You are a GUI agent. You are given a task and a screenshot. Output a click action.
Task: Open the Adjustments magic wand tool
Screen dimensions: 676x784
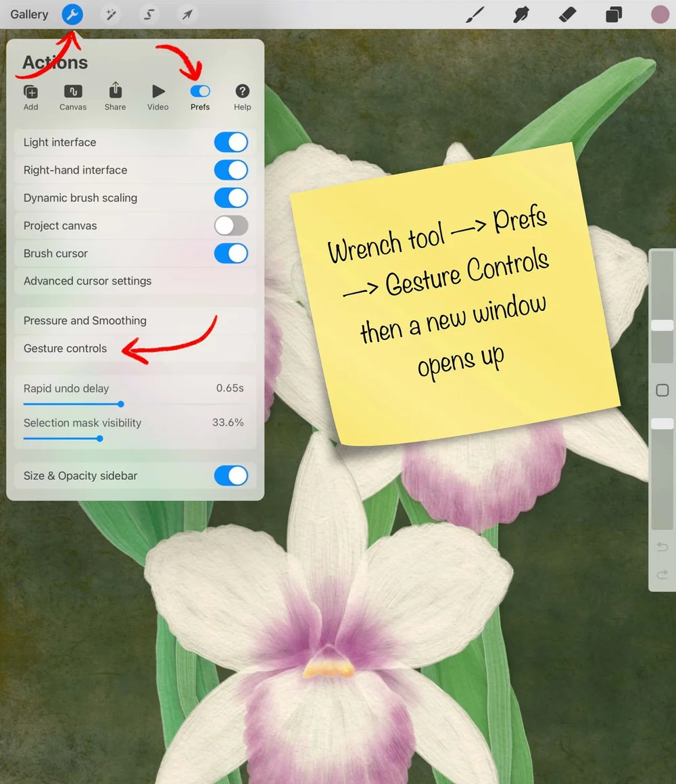[110, 14]
